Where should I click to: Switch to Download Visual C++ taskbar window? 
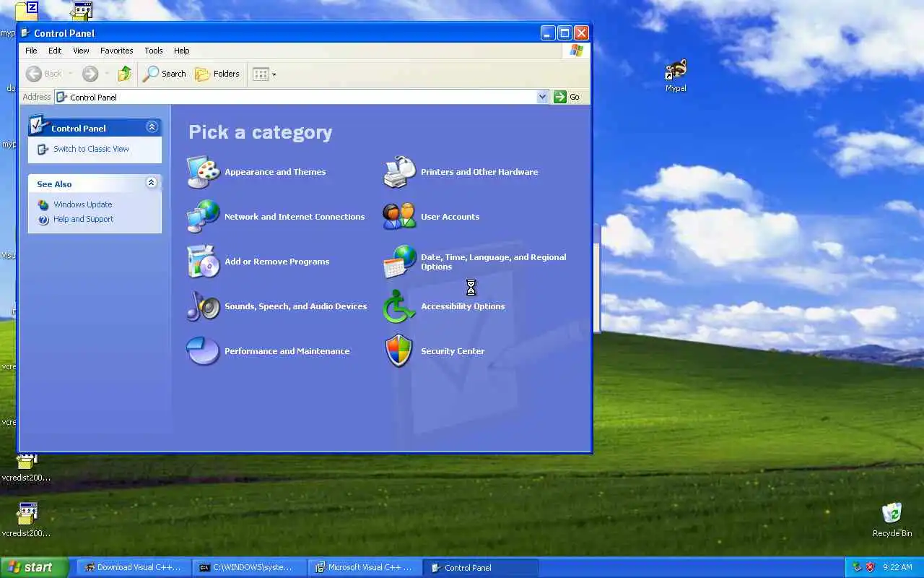(135, 567)
